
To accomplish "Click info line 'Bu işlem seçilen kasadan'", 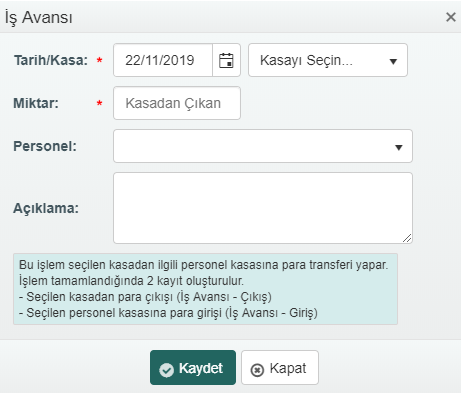I will (x=204, y=265).
